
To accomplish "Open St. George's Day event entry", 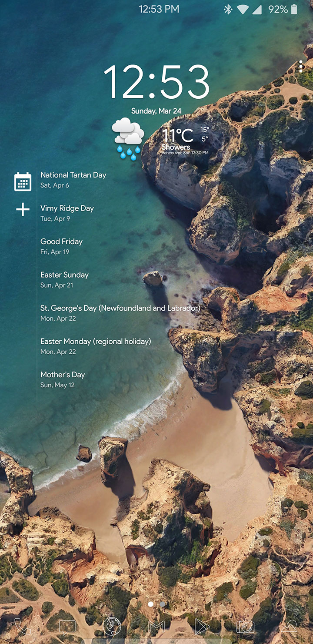I will click(x=120, y=313).
